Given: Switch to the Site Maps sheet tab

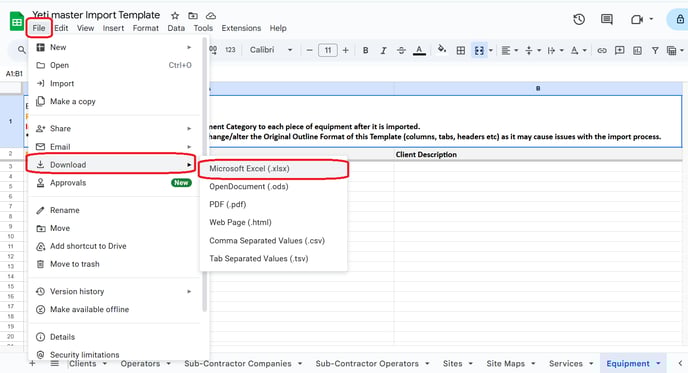Looking at the screenshot, I should pyautogui.click(x=505, y=363).
